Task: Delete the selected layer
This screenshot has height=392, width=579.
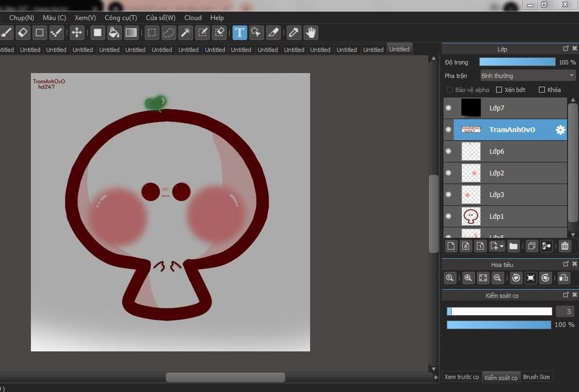Action: [x=565, y=246]
